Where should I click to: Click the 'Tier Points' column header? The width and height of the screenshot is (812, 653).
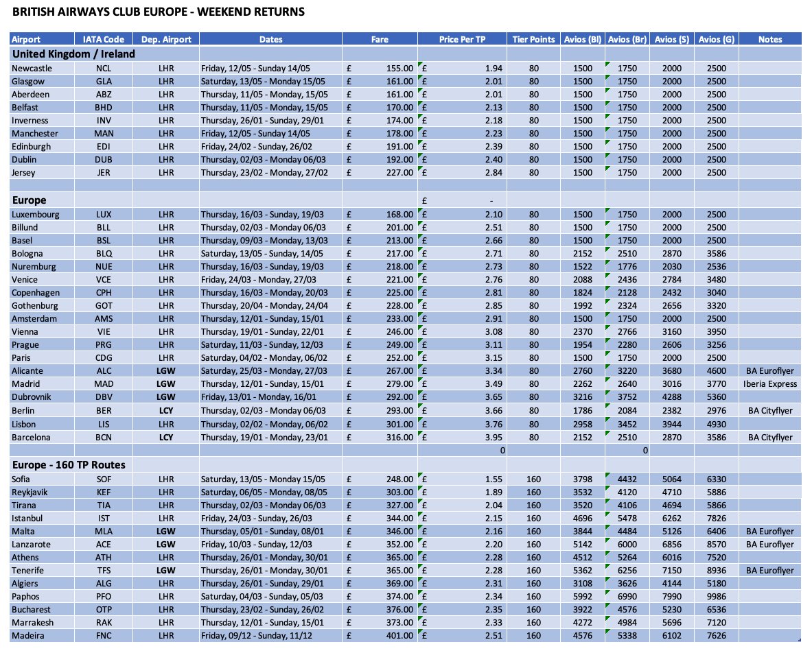(534, 39)
